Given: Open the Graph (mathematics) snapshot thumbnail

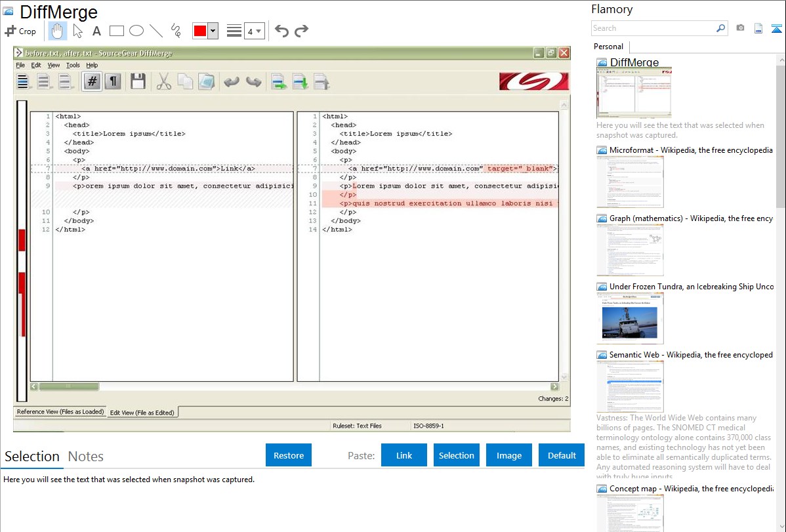Looking at the screenshot, I should click(630, 250).
